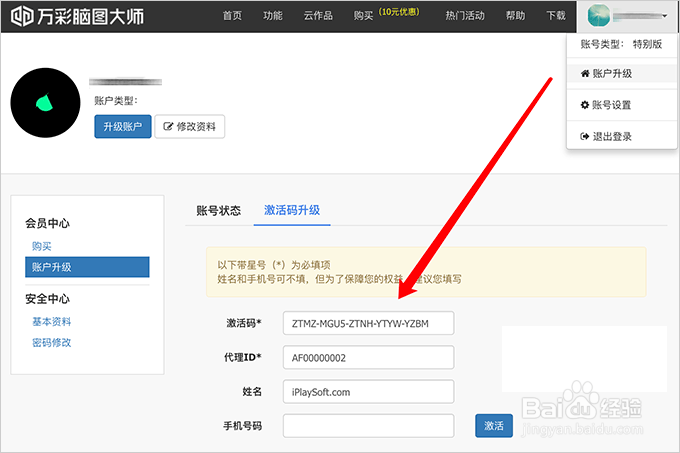Choose 账户升级 in the dropdown menu
The width and height of the screenshot is (680, 453).
[622, 73]
